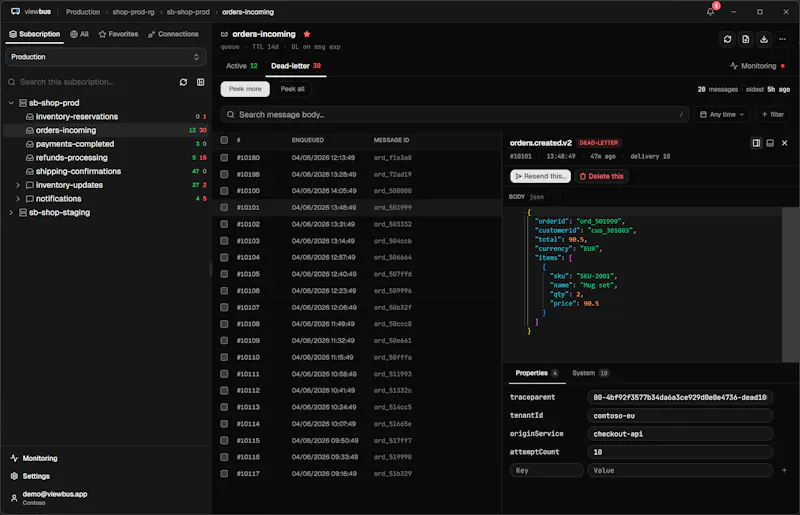Open the Favorites tab

(118, 34)
